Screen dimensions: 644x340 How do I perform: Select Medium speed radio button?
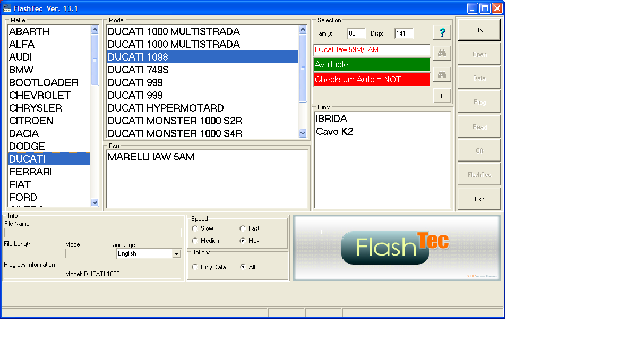pyautogui.click(x=195, y=241)
